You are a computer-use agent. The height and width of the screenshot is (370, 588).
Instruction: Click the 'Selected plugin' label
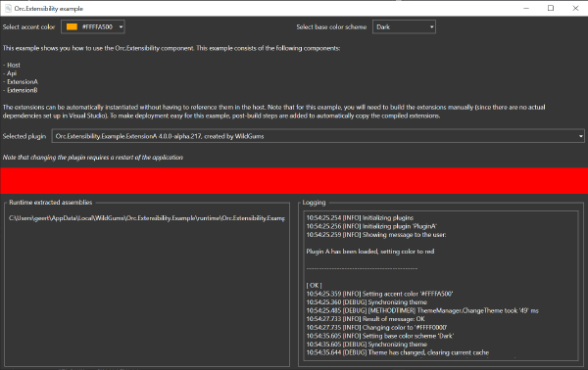click(x=24, y=136)
